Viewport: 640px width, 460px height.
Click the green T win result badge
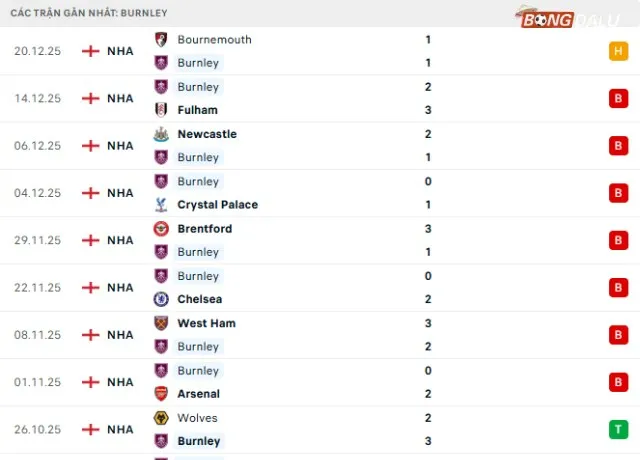coord(619,430)
